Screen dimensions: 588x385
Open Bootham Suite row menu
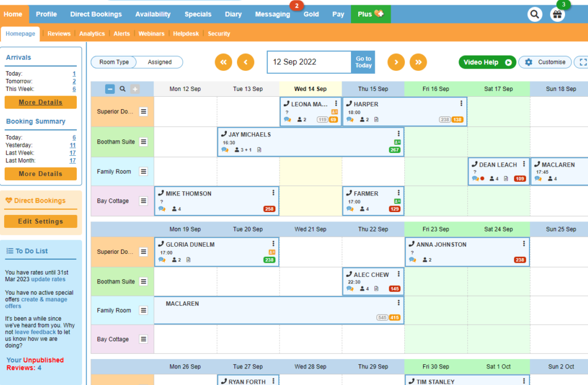[143, 142]
